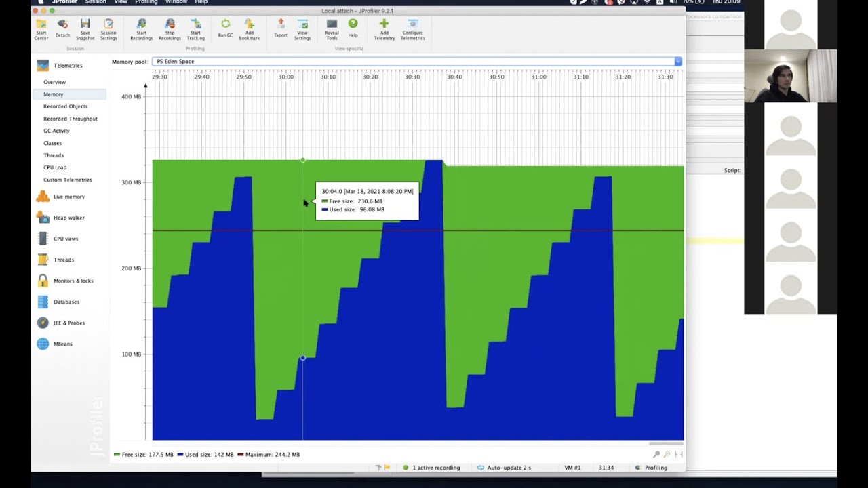
Task: Open the Help menu in menu bar
Action: click(x=201, y=2)
